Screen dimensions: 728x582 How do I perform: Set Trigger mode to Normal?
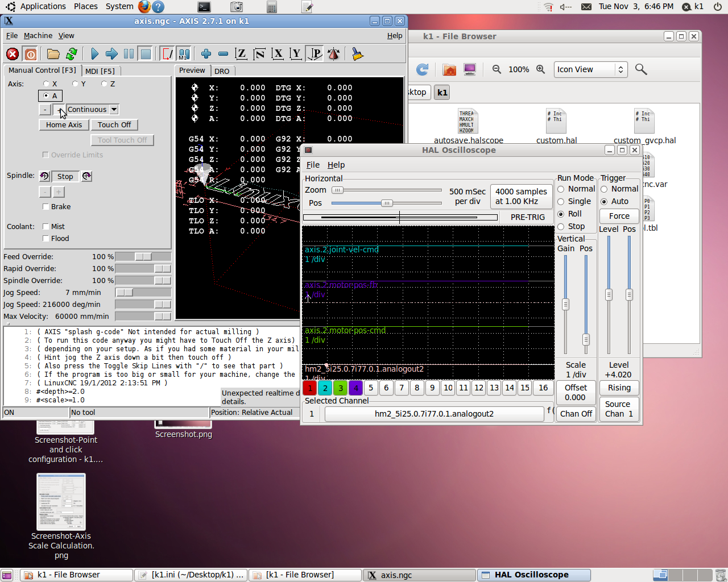click(604, 189)
